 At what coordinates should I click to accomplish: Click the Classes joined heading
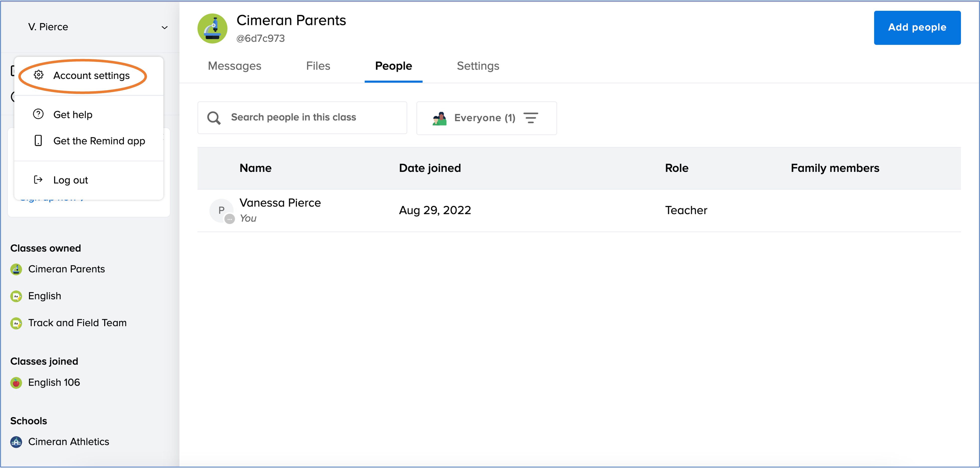[44, 361]
